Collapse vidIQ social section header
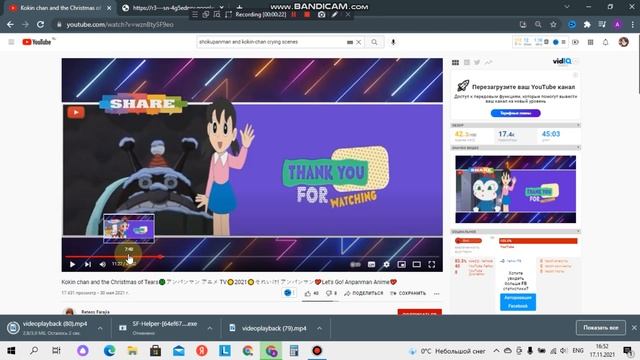Viewport: 640px width, 360px height. point(516,231)
